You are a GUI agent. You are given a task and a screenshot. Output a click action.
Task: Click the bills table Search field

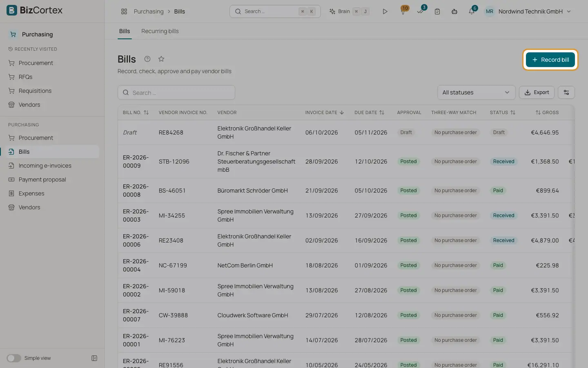(176, 92)
